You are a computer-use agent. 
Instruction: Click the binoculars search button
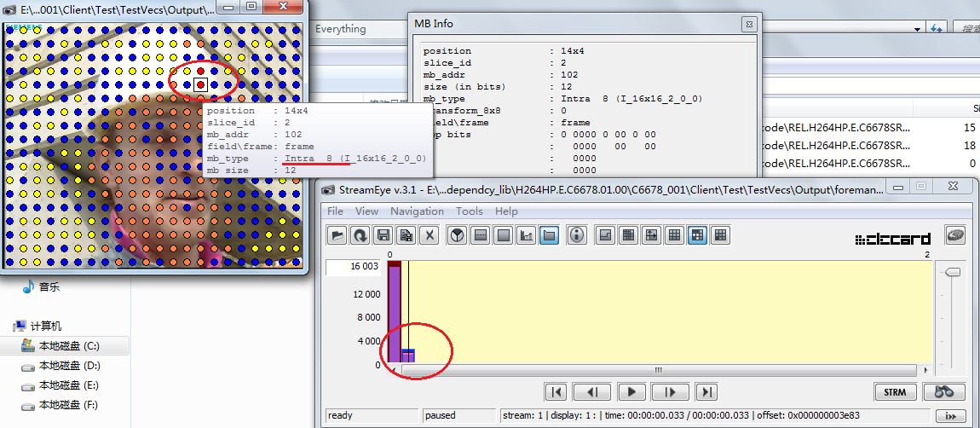point(943,392)
